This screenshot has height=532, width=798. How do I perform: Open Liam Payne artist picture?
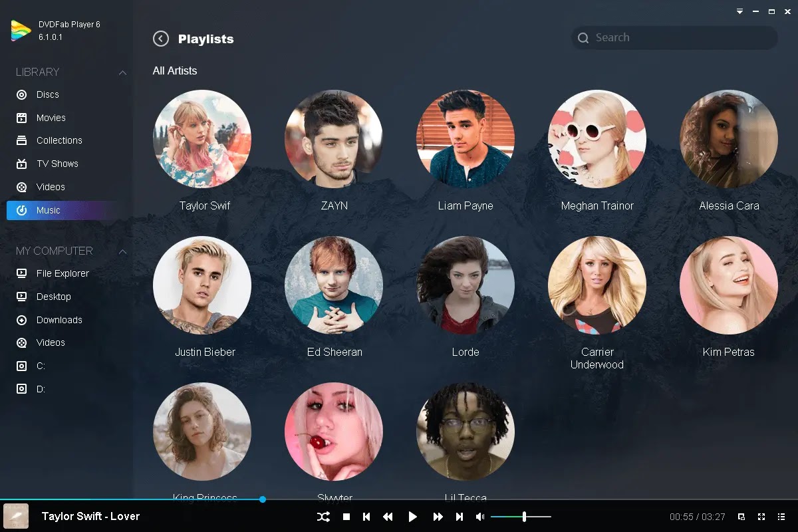pyautogui.click(x=465, y=139)
